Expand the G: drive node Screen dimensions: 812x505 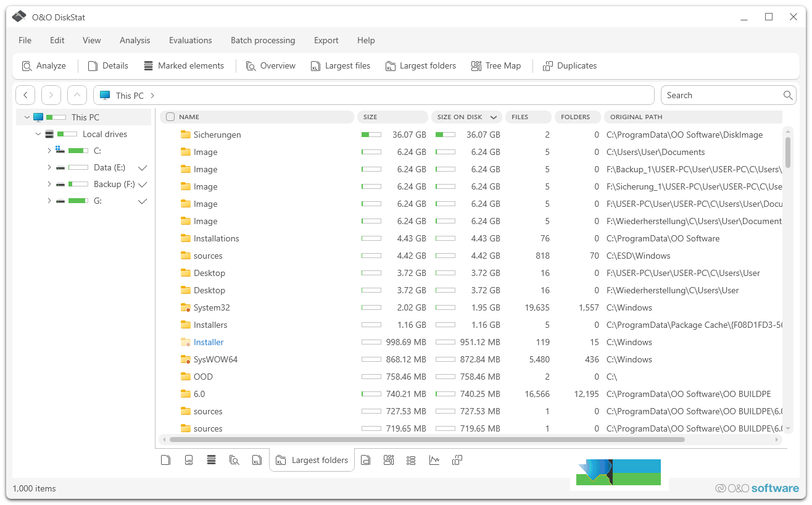(49, 201)
